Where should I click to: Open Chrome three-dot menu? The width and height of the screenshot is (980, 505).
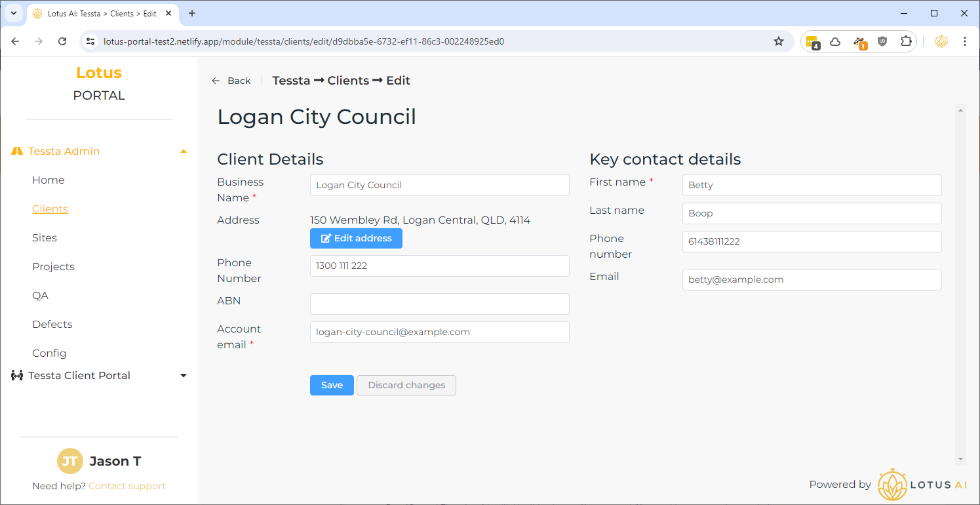pyautogui.click(x=964, y=41)
